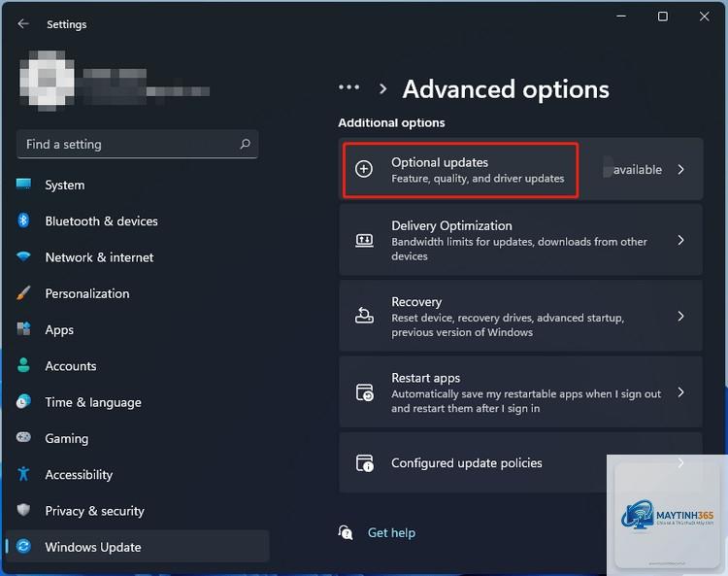Click the Time & language globe icon
Image resolution: width=728 pixels, height=576 pixels.
pyautogui.click(x=23, y=401)
